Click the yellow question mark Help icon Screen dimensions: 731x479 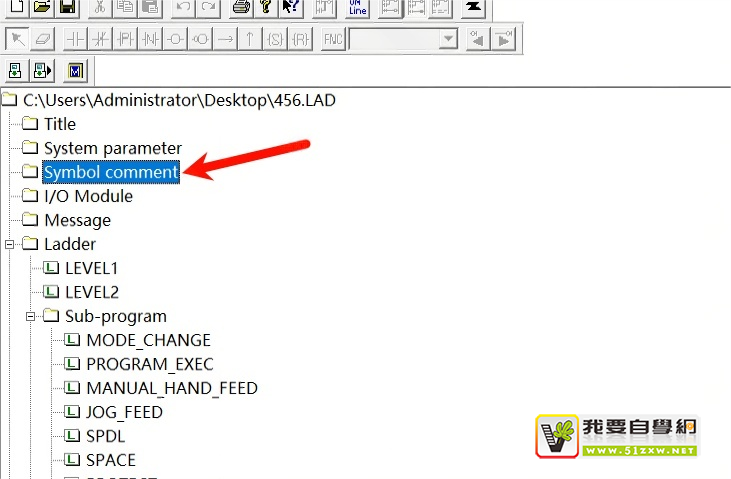point(266,7)
